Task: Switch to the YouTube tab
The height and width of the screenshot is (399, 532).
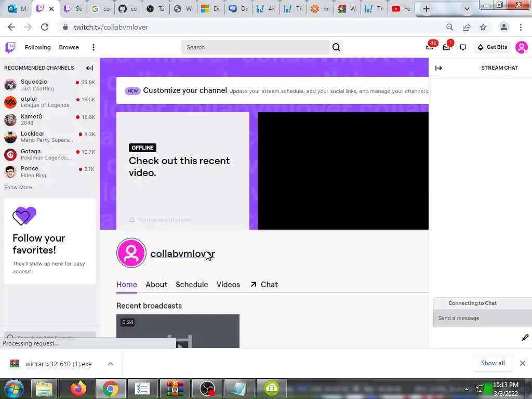Action: 402,9
